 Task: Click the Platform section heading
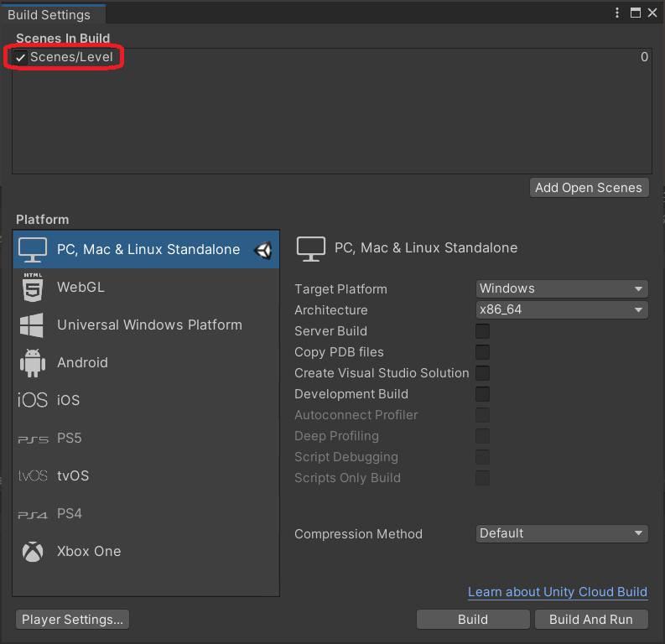(x=43, y=220)
